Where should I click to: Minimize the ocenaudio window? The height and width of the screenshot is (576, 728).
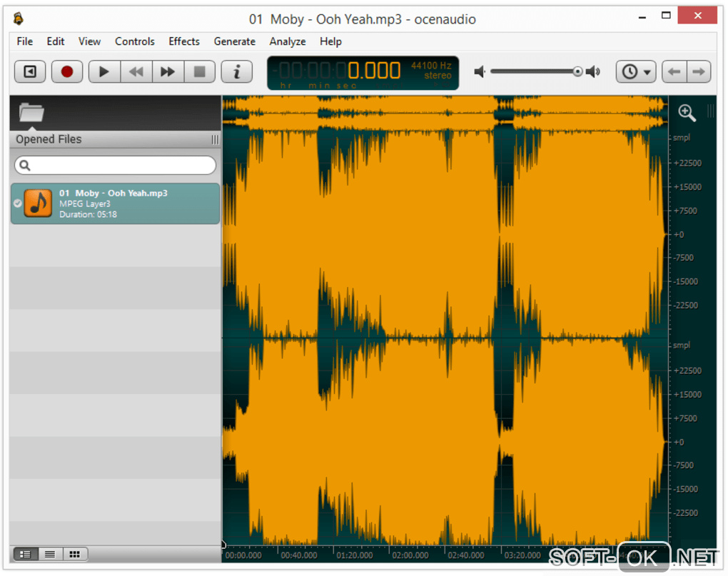click(642, 18)
